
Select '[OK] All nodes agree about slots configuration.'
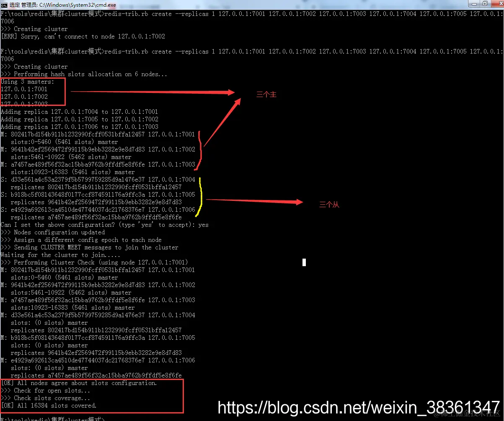(79, 383)
